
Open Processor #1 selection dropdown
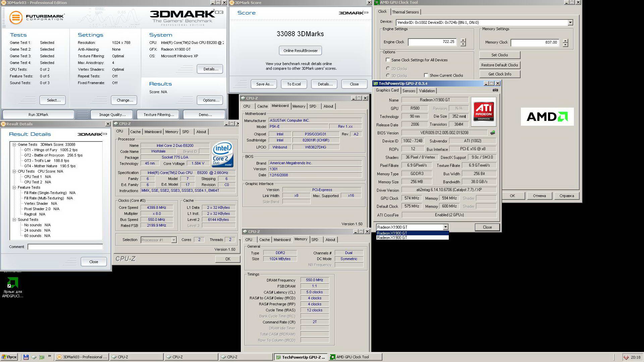pos(174,240)
